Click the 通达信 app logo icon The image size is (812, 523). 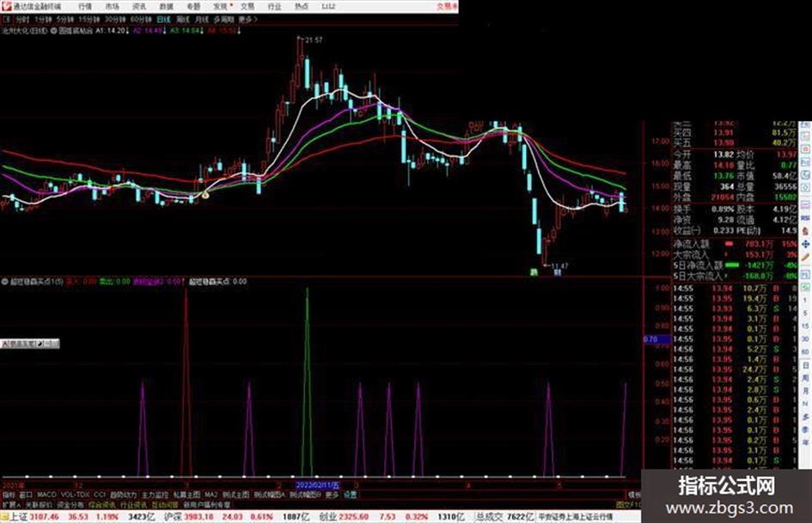pos(7,6)
